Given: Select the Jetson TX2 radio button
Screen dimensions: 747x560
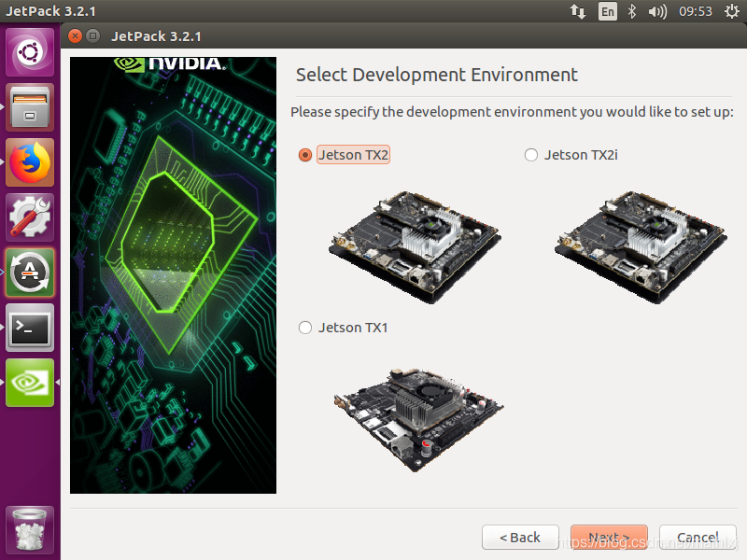Looking at the screenshot, I should (x=305, y=155).
